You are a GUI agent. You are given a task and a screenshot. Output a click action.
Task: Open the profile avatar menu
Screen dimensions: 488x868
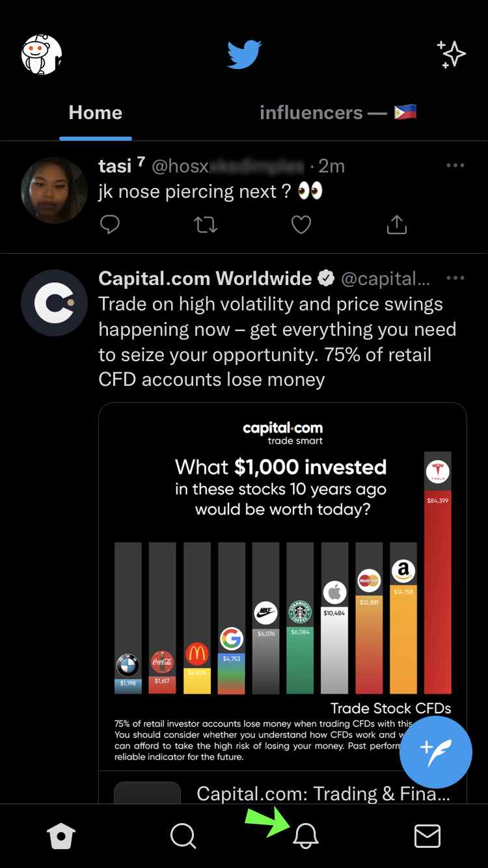pyautogui.click(x=42, y=55)
